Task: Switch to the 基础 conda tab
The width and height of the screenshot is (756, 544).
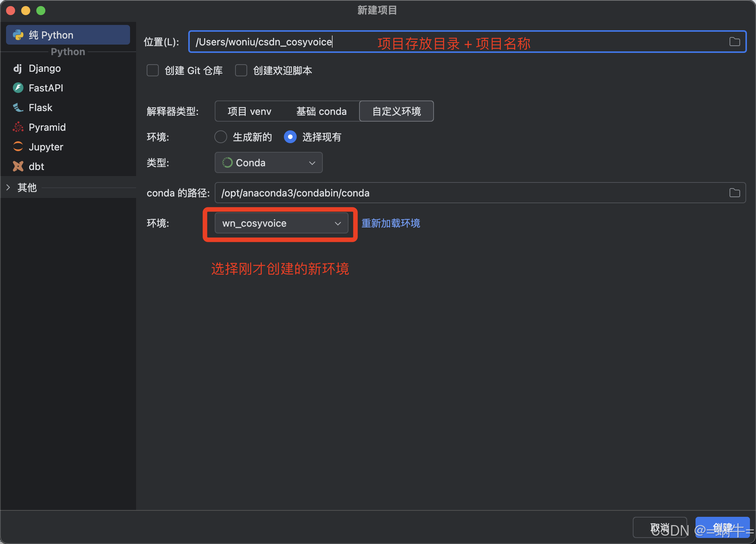Action: click(x=321, y=111)
